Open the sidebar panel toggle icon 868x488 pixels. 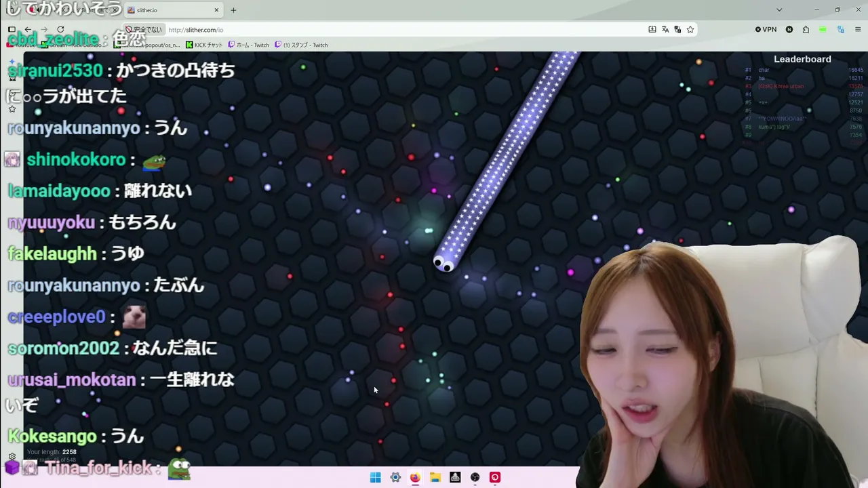[12, 30]
